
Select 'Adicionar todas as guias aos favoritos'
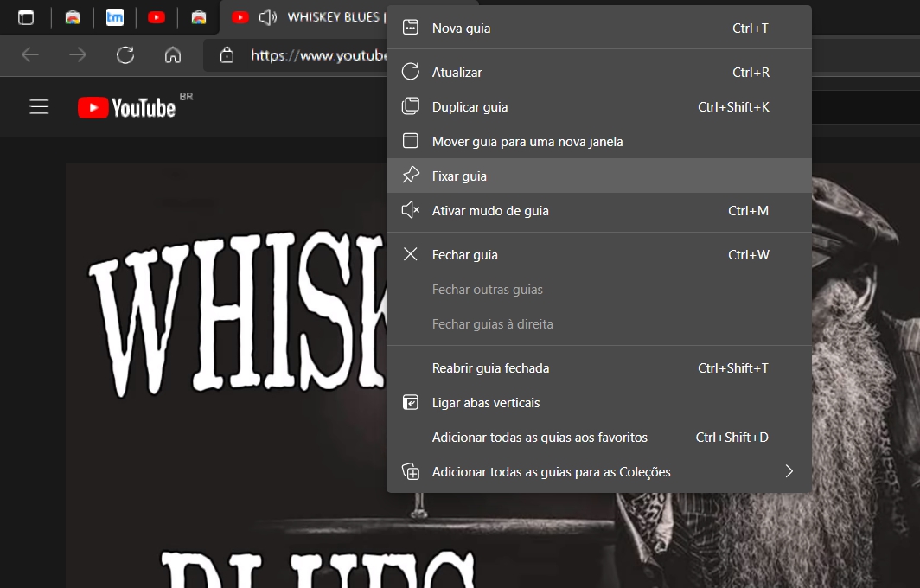click(x=599, y=438)
